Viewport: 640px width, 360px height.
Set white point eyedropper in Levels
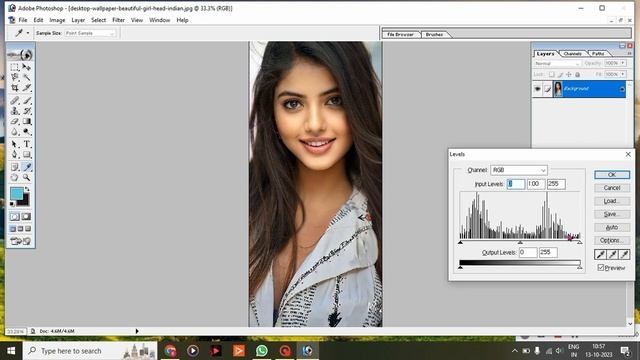(624, 255)
